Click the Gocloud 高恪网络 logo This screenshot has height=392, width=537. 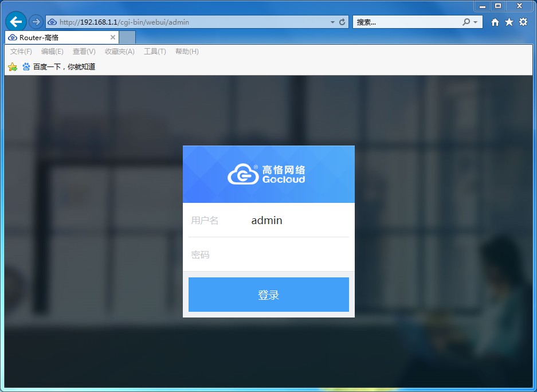click(266, 174)
